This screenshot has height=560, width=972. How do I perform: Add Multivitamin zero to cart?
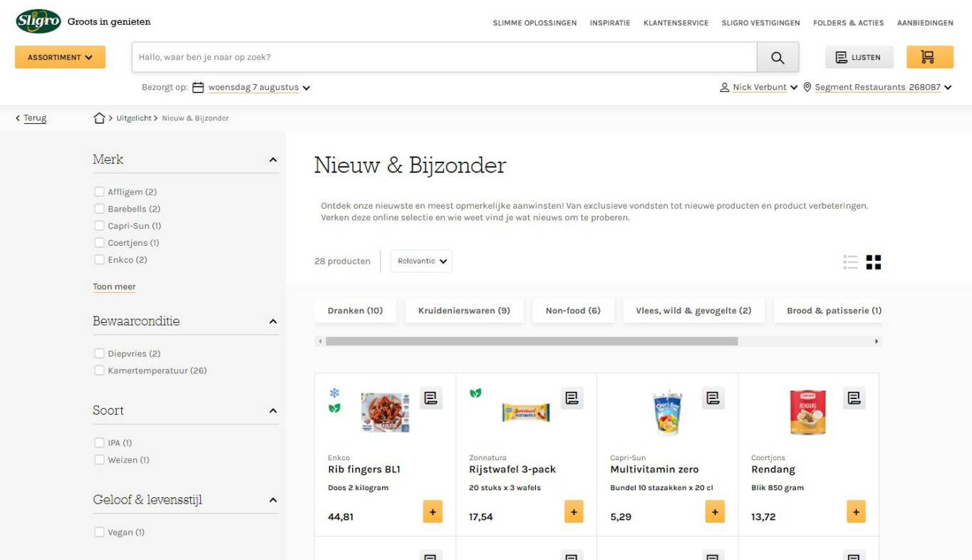coord(715,512)
